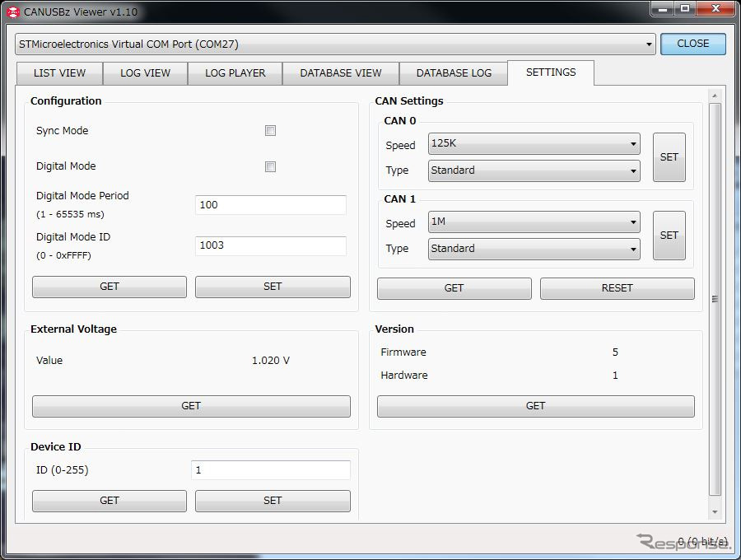The width and height of the screenshot is (741, 560).
Task: Open the COM port selection dropdown
Action: click(x=336, y=44)
